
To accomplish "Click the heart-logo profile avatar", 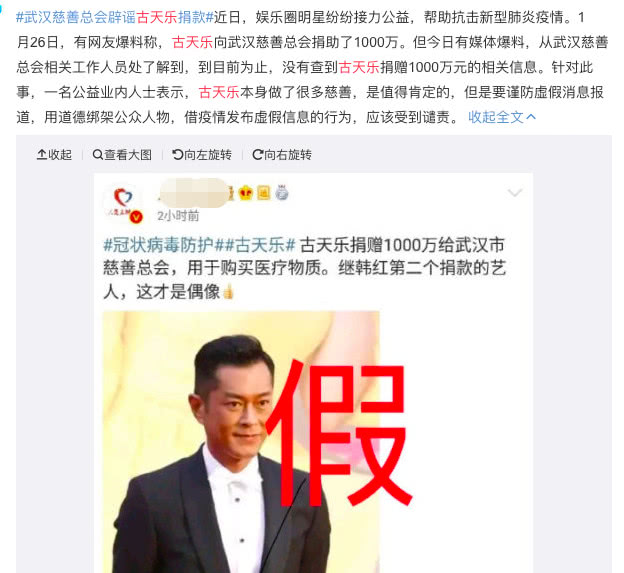I will click(123, 204).
